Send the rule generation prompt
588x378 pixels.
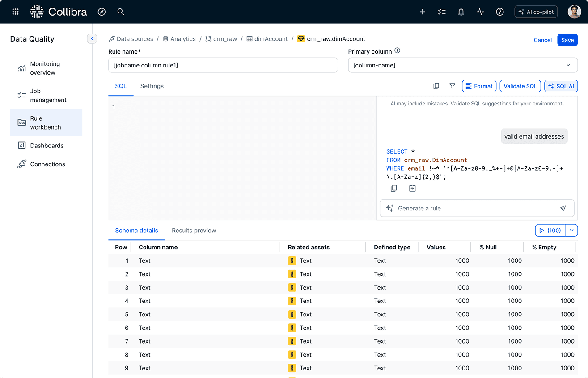click(x=563, y=208)
